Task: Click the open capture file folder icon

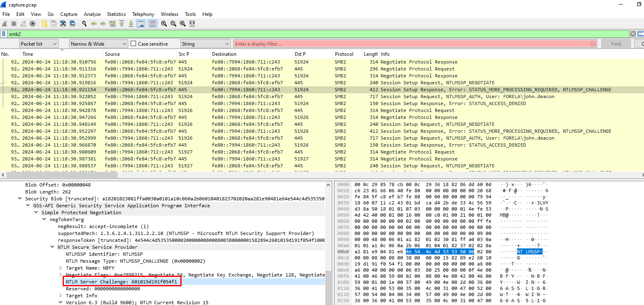Action: coord(44,24)
